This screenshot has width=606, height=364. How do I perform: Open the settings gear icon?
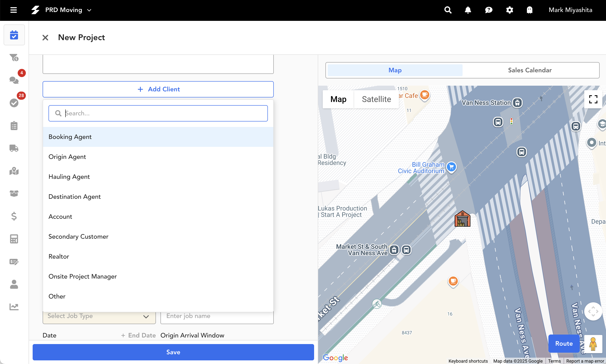[x=509, y=10]
